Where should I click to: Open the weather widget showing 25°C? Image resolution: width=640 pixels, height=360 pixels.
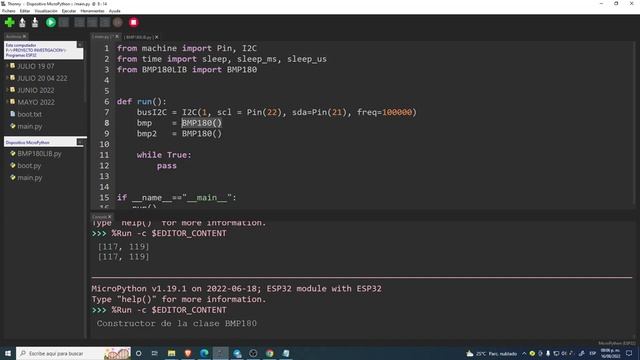(x=492, y=353)
